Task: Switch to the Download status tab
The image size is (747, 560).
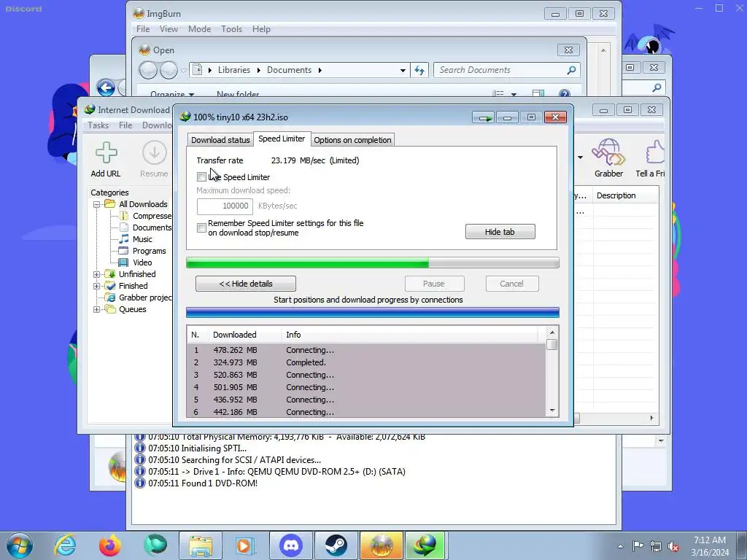Action: [220, 140]
